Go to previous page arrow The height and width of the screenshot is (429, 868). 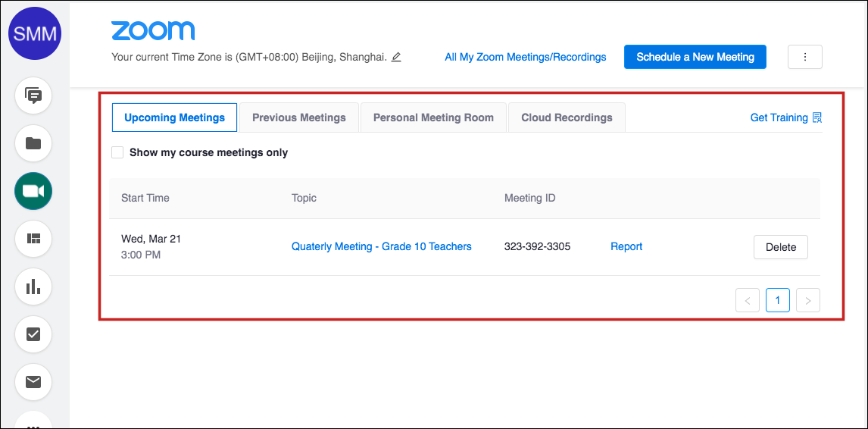[x=748, y=300]
